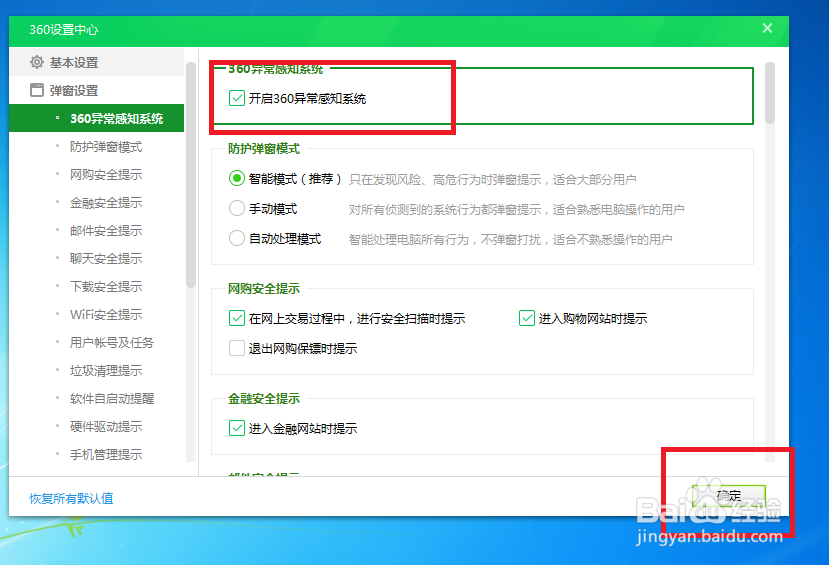This screenshot has height=565, width=829.
Task: Click the 确定 button
Action: [729, 496]
